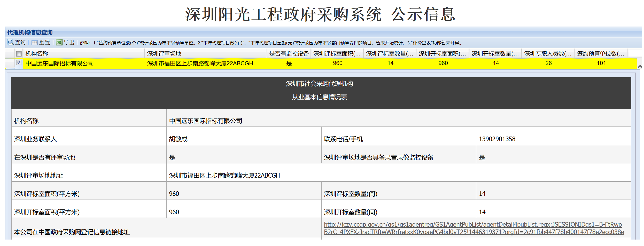Sort by 机构名称 column header
644x246 pixels.
pos(84,53)
